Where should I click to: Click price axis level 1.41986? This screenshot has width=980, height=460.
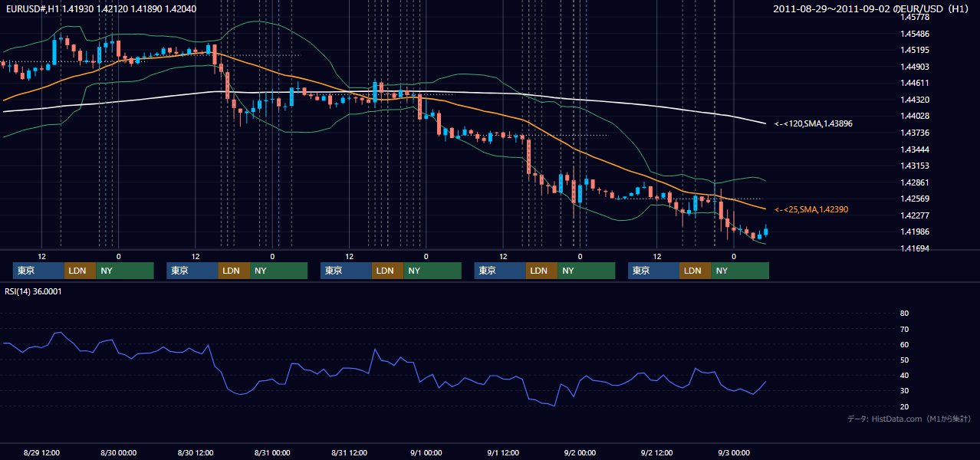point(914,232)
